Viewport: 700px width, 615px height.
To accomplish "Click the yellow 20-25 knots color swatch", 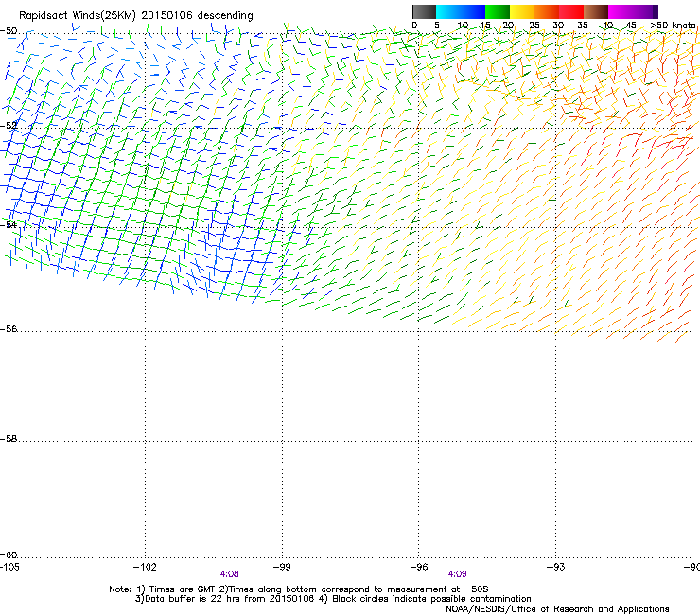I will click(x=522, y=11).
